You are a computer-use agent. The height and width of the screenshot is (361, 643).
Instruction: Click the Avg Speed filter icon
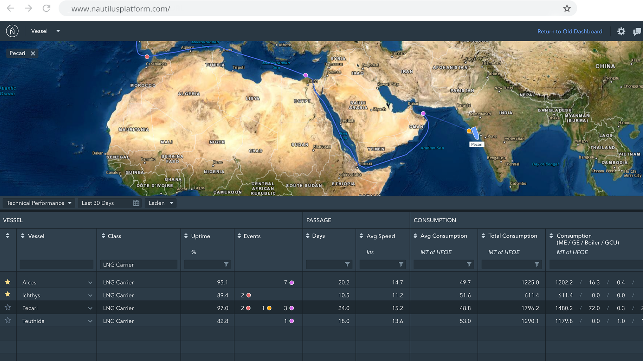(x=401, y=265)
